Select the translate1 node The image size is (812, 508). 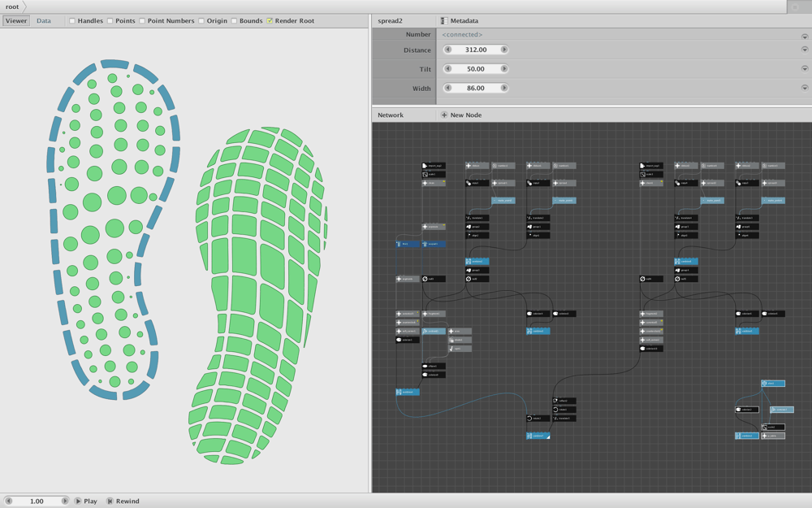(477, 218)
